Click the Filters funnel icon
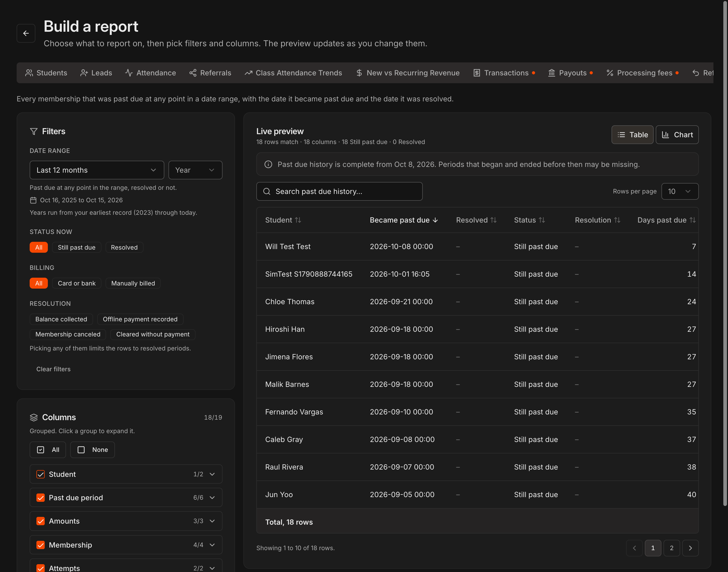The height and width of the screenshot is (572, 728). coord(34,131)
